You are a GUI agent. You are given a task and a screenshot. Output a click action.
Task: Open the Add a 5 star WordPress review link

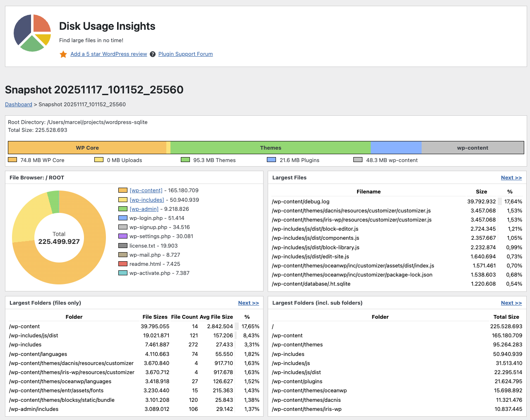[x=108, y=54]
